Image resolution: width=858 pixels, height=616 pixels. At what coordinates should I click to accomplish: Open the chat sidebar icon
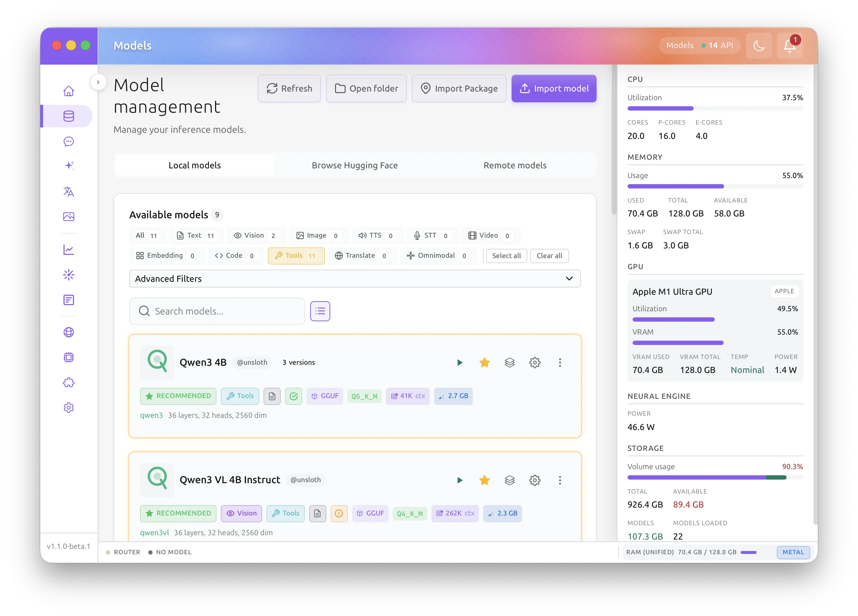pos(69,141)
